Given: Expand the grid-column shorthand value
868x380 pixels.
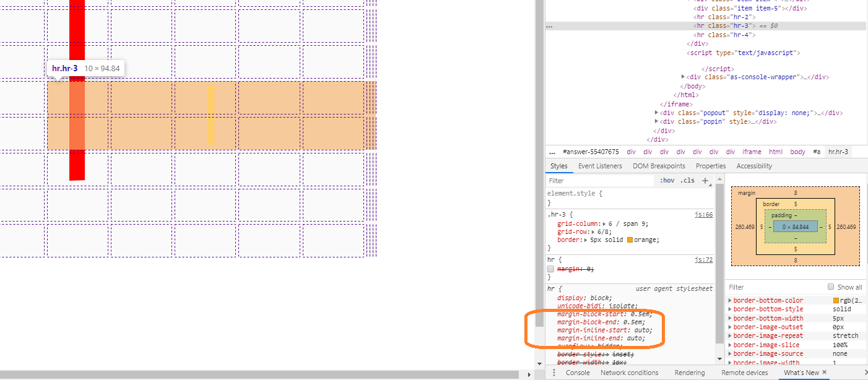Looking at the screenshot, I should (x=603, y=224).
